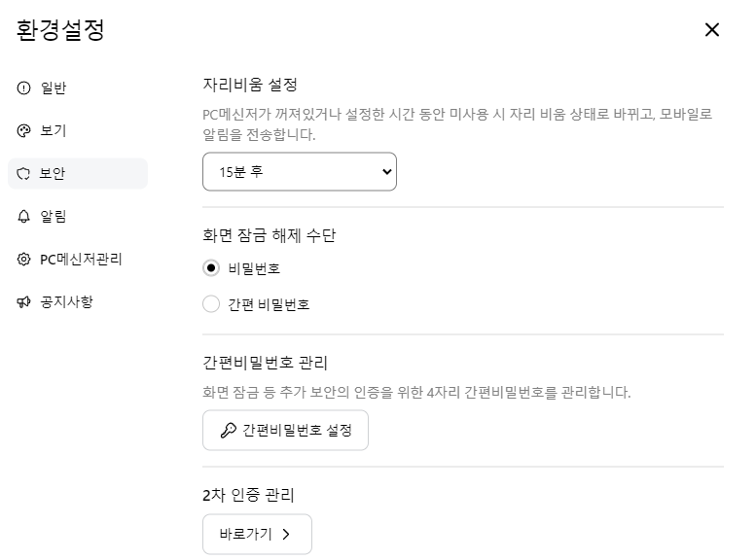
Task: Close the 환경설정 dialog with X
Action: (711, 30)
